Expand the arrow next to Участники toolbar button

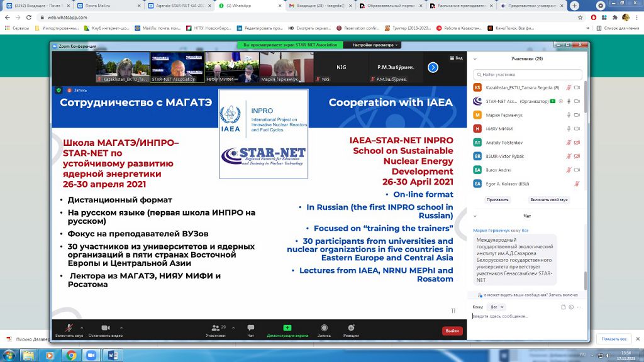(x=233, y=327)
